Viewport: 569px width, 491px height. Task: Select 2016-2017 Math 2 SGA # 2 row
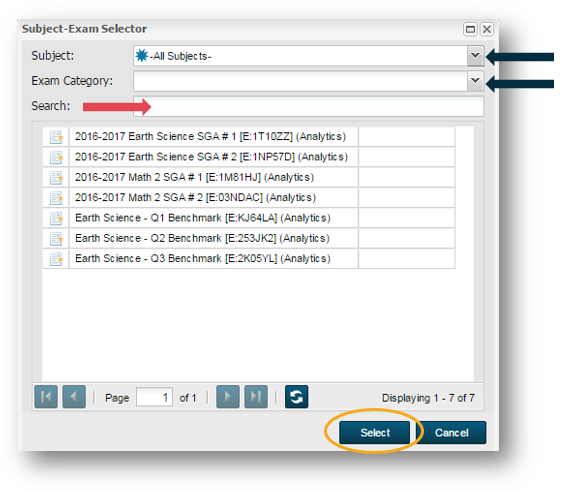tap(249, 197)
